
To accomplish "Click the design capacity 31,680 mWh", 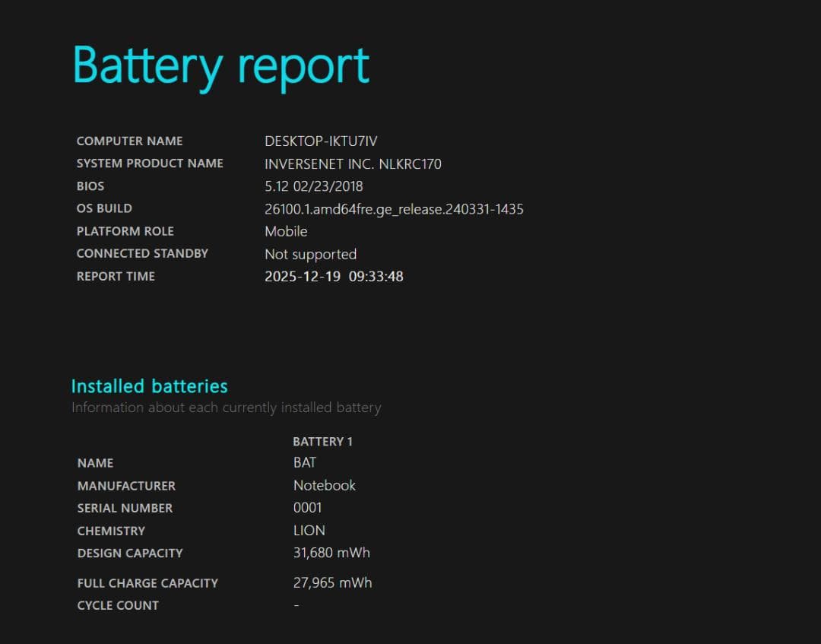I will pos(331,553).
